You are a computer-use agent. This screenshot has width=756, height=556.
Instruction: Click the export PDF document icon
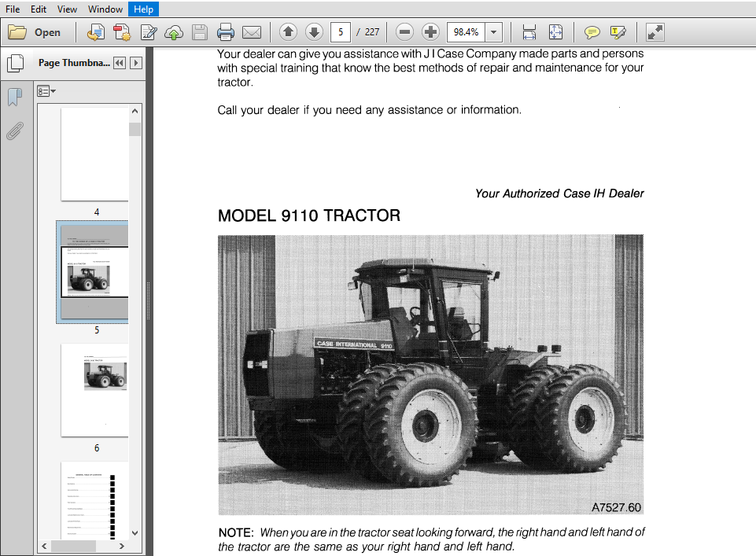coord(95,32)
